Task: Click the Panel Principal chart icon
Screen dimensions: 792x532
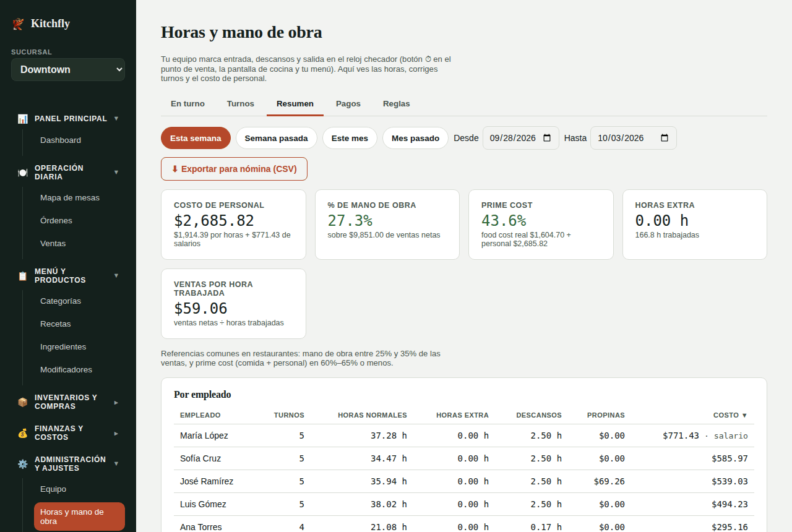Action: coord(22,119)
